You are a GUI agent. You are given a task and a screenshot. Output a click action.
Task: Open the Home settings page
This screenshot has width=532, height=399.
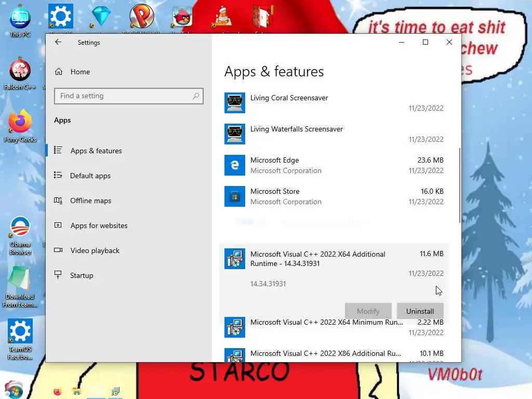(x=80, y=72)
